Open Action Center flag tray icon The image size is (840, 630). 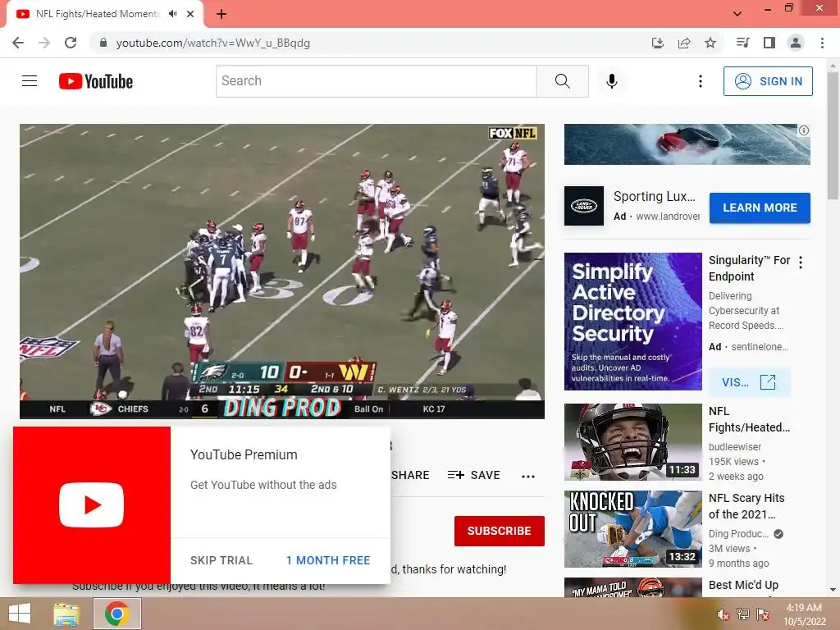coord(763,614)
